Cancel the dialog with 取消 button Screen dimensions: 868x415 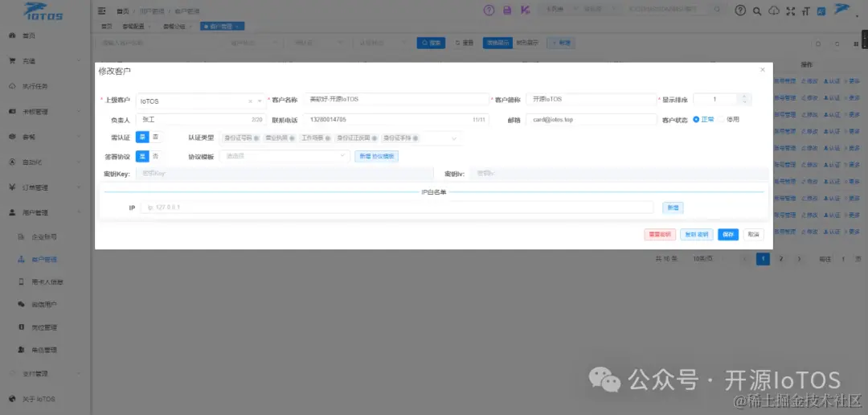coord(753,234)
